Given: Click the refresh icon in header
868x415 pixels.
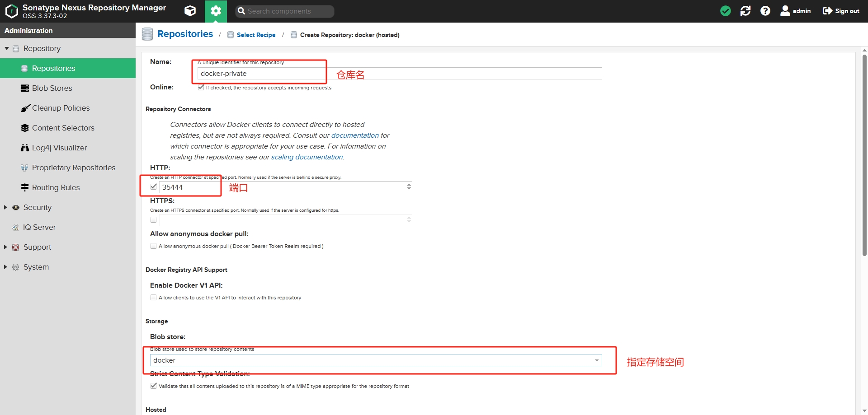Looking at the screenshot, I should tap(745, 11).
